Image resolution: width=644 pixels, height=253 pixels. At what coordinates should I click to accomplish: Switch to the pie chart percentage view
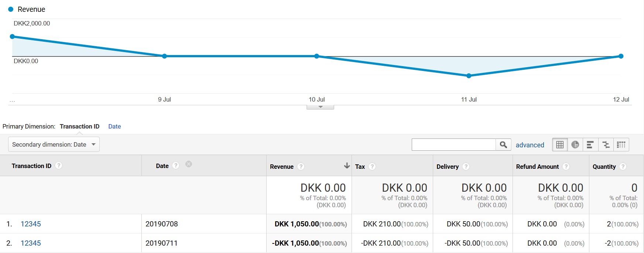click(575, 145)
